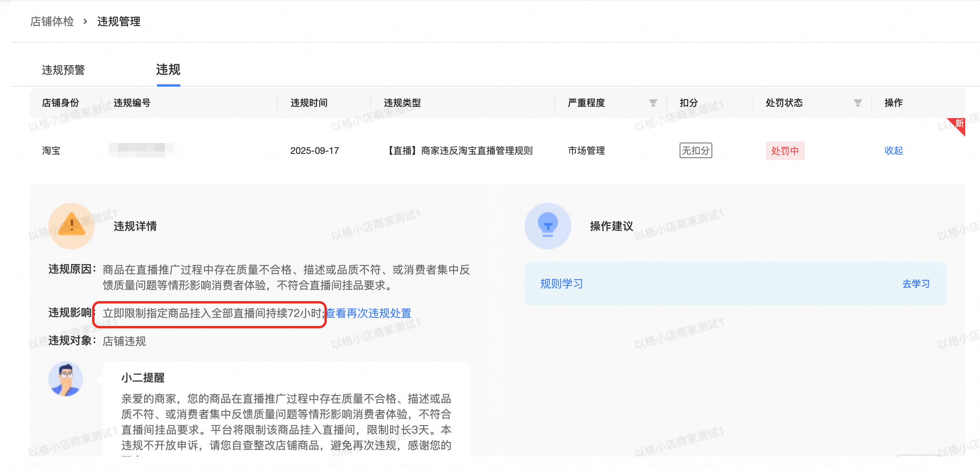Click 【直播】商家违反淘宝直播管理规则 violation type
The height and width of the screenshot is (467, 980).
pyautogui.click(x=459, y=150)
